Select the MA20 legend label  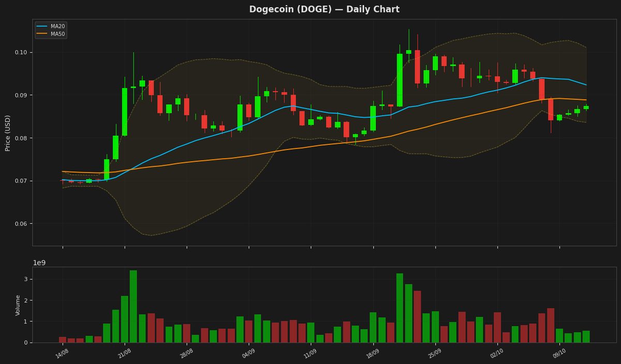pyautogui.click(x=57, y=26)
